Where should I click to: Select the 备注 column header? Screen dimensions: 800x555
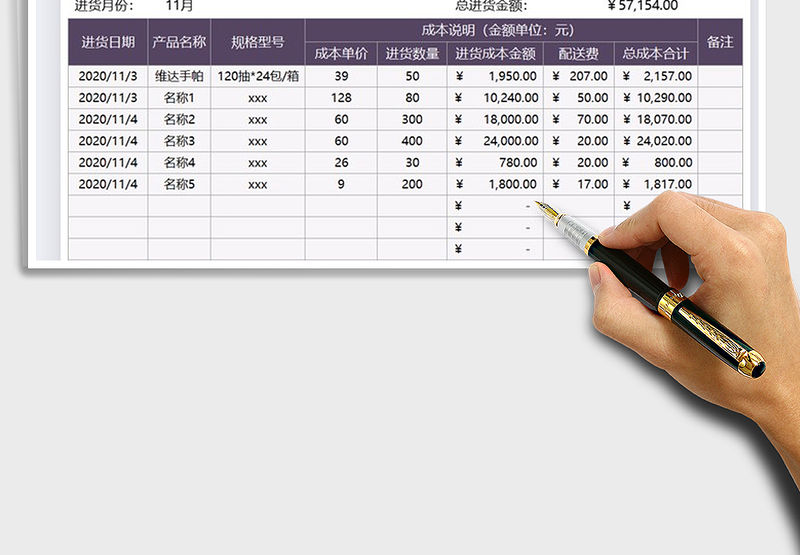click(720, 42)
